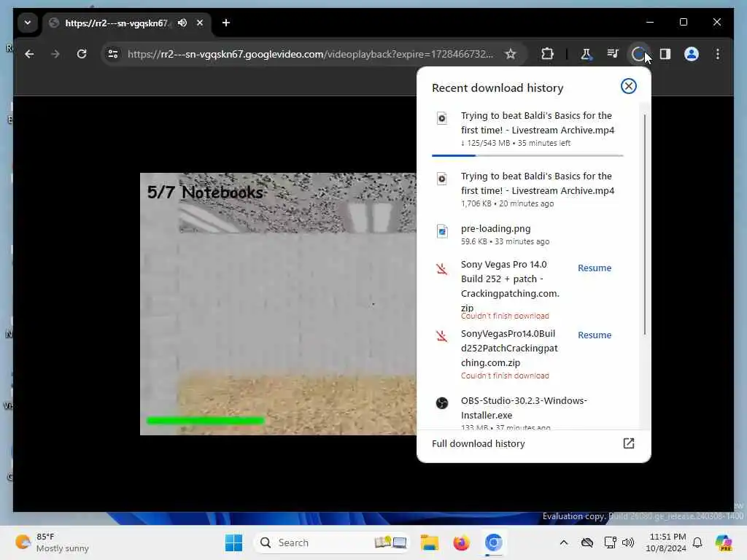This screenshot has height=560, width=747.
Task: Click the googlevideo URL address bar
Action: [x=310, y=54]
